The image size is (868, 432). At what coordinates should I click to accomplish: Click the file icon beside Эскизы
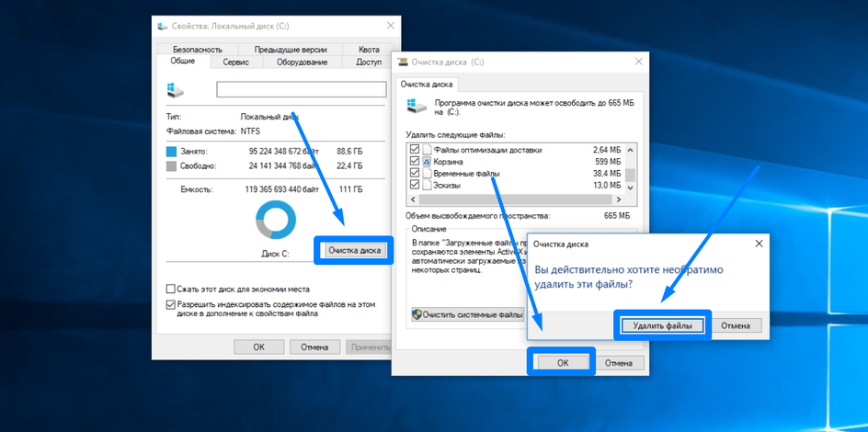(427, 186)
